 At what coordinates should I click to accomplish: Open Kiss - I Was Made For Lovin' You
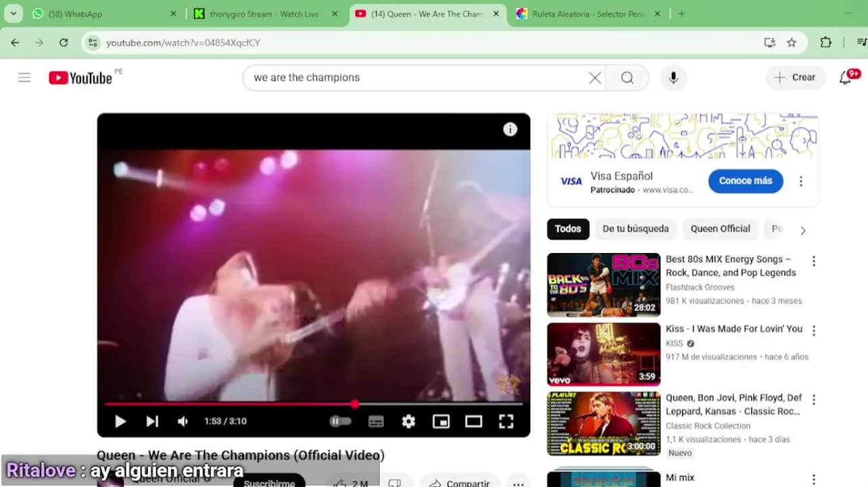point(734,329)
